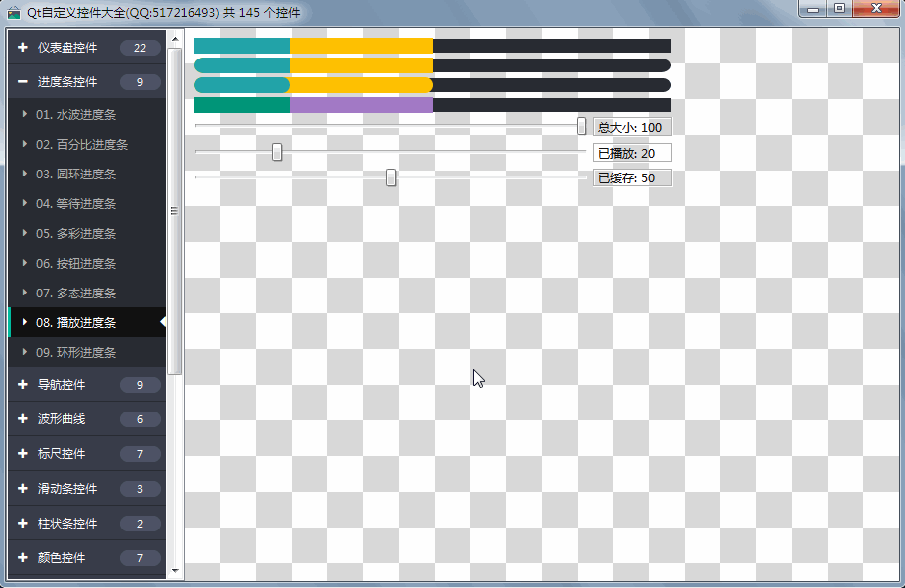The width and height of the screenshot is (905, 588).
Task: Click sidebar scrollbar up arrow
Action: (175, 39)
